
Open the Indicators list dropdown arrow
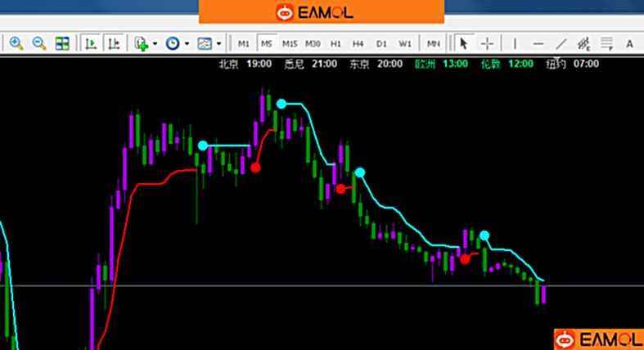(155, 43)
